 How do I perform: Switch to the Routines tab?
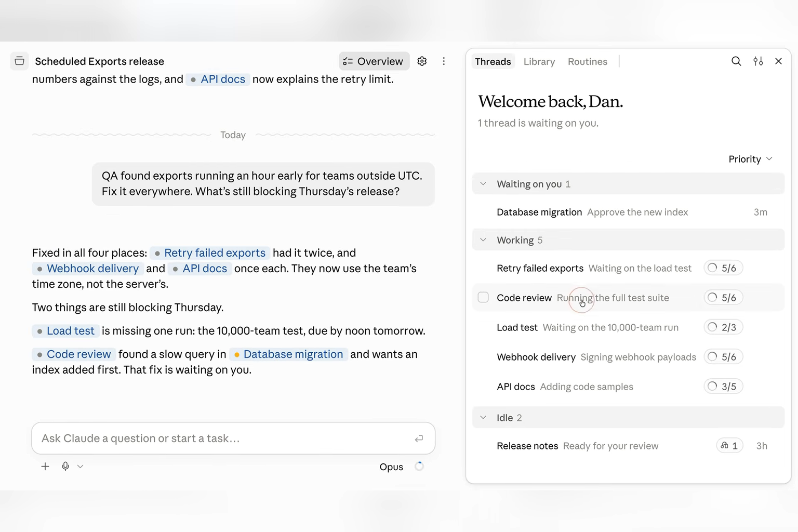pyautogui.click(x=588, y=61)
